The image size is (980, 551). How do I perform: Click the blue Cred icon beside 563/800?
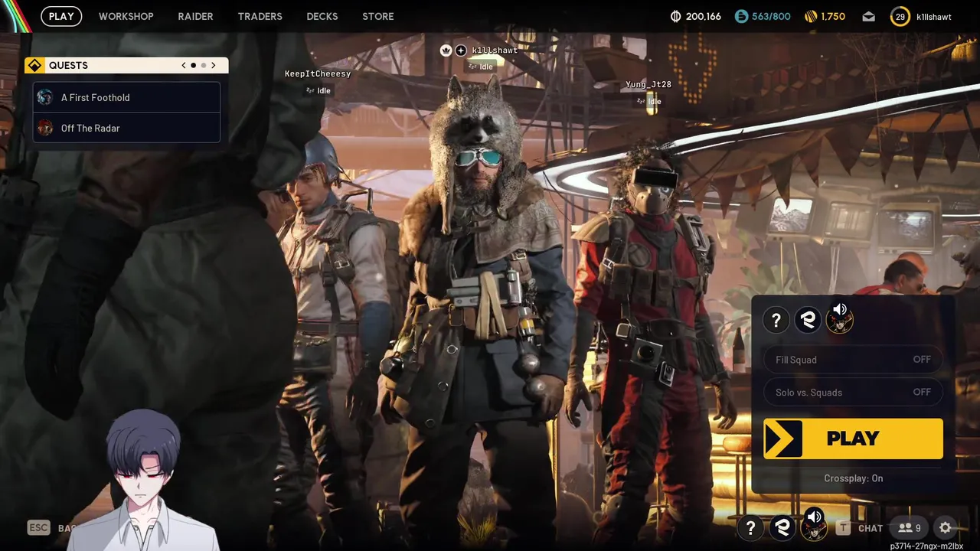[x=741, y=16]
